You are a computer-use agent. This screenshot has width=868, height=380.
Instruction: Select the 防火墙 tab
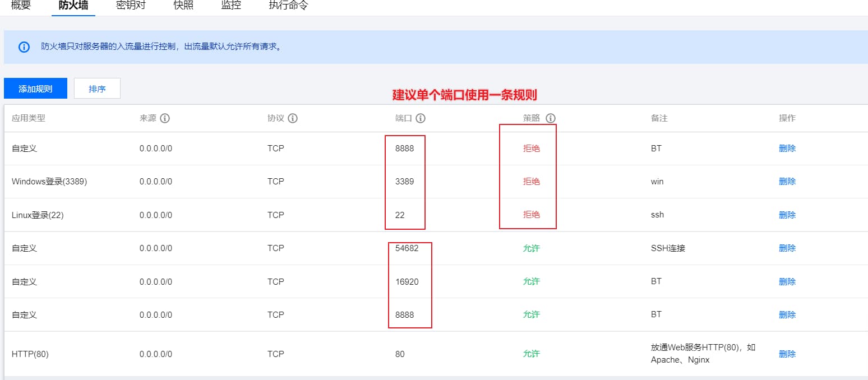pos(73,6)
